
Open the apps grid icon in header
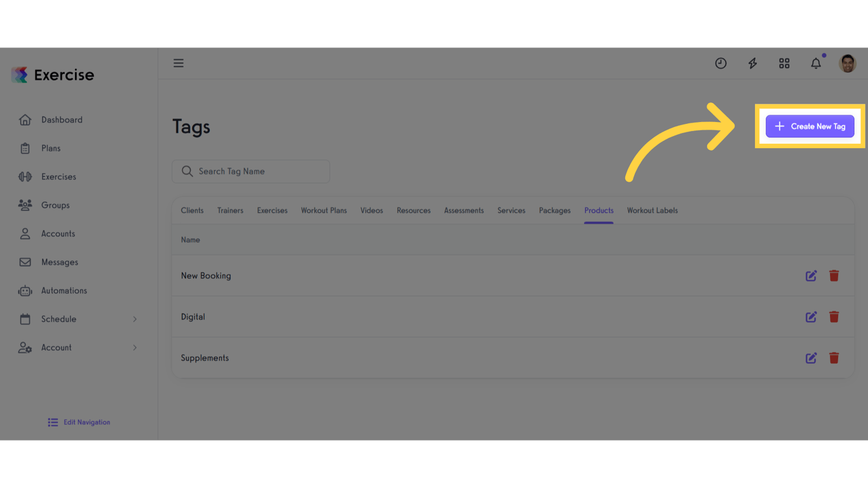[x=784, y=63]
